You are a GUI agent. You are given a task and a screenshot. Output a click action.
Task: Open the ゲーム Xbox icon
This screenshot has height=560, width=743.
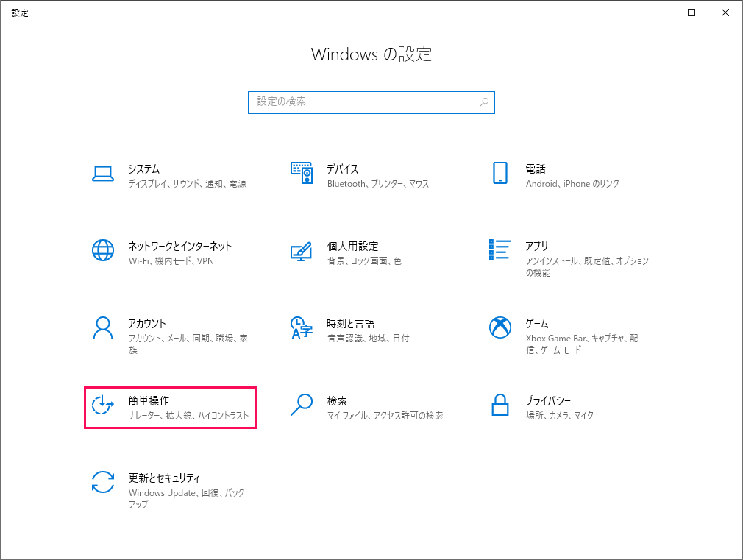[x=500, y=327]
